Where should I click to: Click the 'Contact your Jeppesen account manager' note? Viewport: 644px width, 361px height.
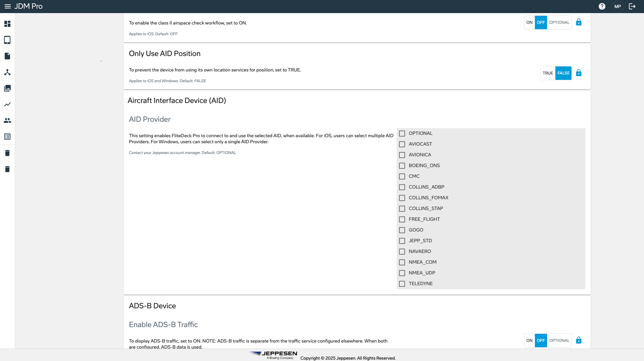pos(183,153)
